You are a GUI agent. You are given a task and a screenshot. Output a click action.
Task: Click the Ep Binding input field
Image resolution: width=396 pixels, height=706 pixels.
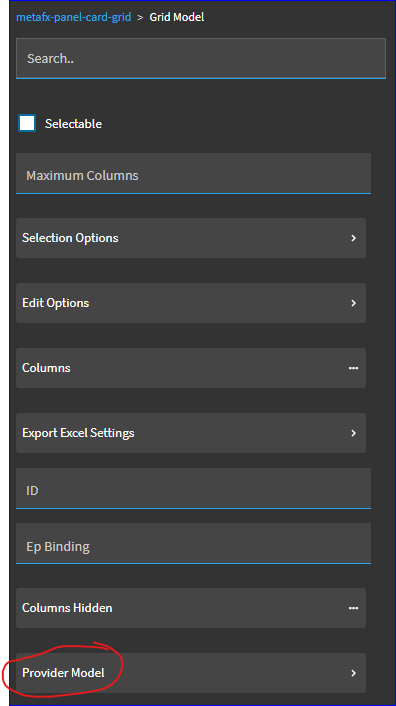coord(194,543)
